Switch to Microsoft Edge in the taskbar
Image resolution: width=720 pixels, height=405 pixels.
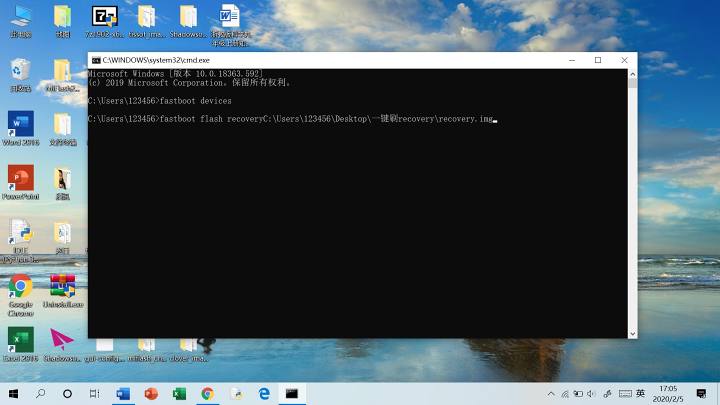pyautogui.click(x=264, y=394)
